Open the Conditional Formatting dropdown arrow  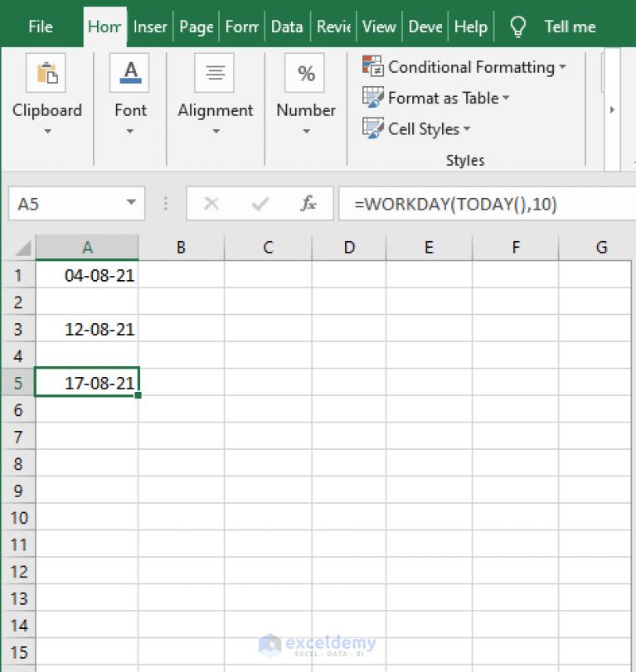pyautogui.click(x=563, y=67)
